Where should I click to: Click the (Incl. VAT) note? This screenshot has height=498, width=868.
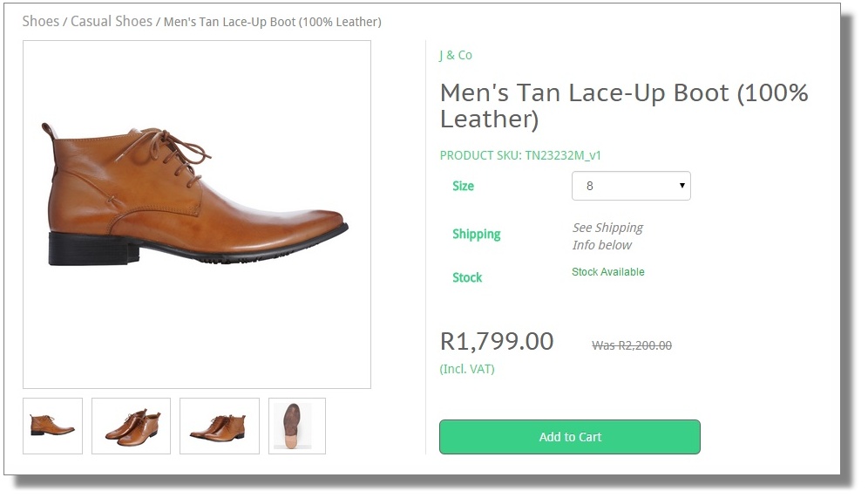(466, 369)
